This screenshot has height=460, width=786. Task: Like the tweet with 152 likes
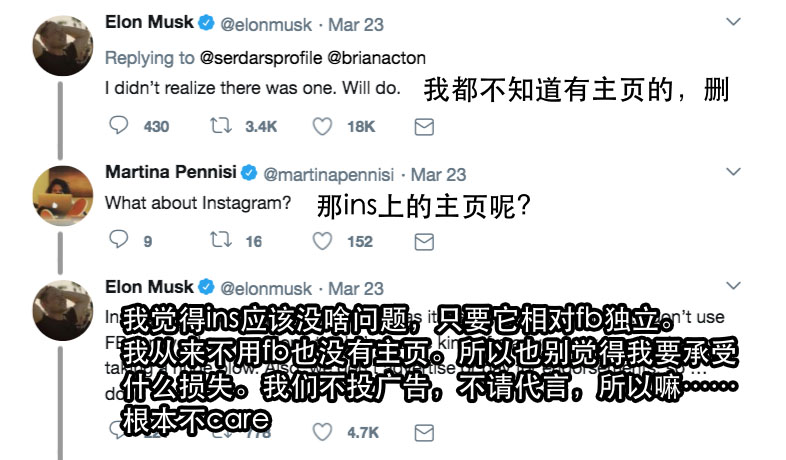pos(322,241)
